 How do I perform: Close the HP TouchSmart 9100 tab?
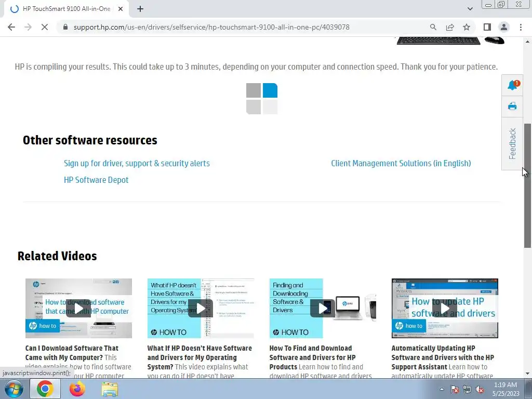(121, 9)
